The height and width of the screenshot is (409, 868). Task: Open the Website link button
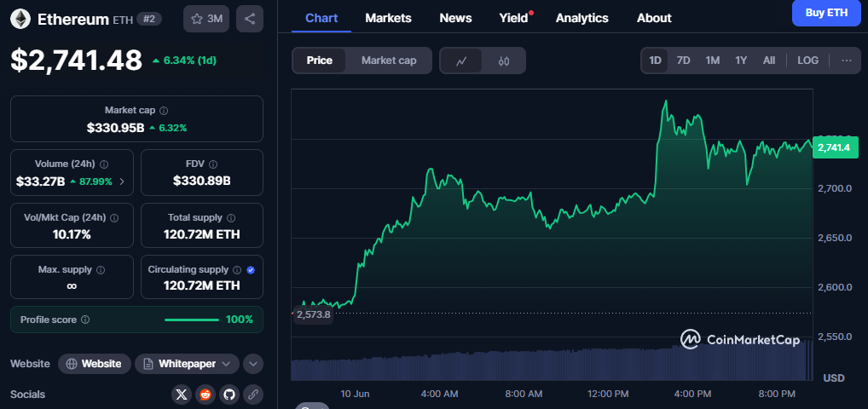pyautogui.click(x=95, y=364)
